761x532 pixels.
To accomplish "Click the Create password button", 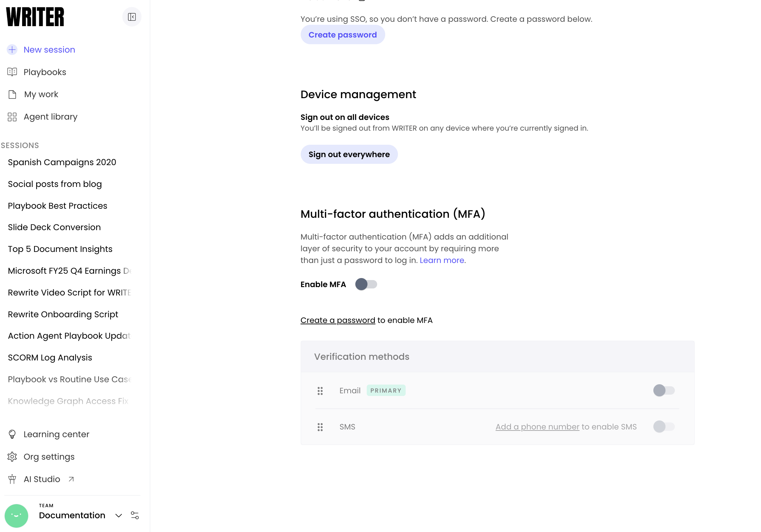I will coord(343,35).
